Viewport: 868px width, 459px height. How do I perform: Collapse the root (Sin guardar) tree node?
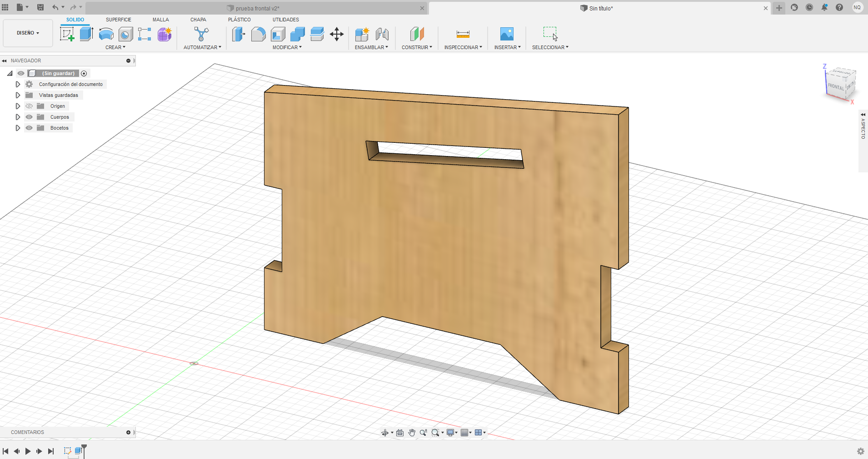point(10,73)
